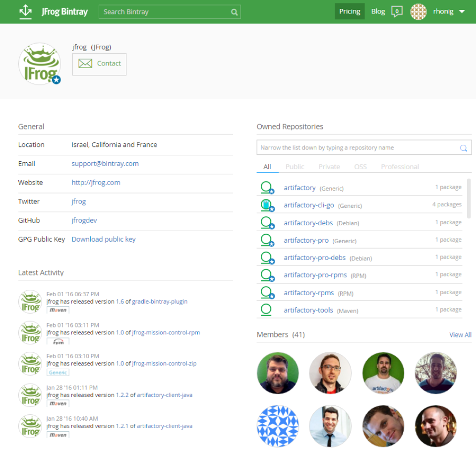Click the "4 packages" count text
Viewport: 476px width, 459px height.
point(447,205)
